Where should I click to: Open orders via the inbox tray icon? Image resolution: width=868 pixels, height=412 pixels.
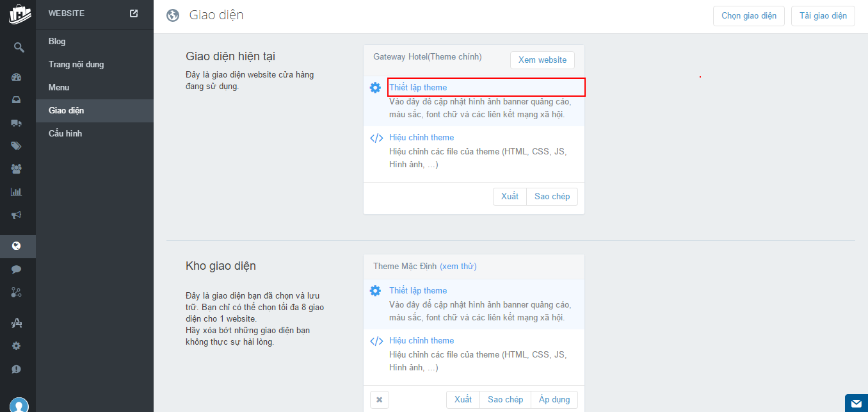17,100
